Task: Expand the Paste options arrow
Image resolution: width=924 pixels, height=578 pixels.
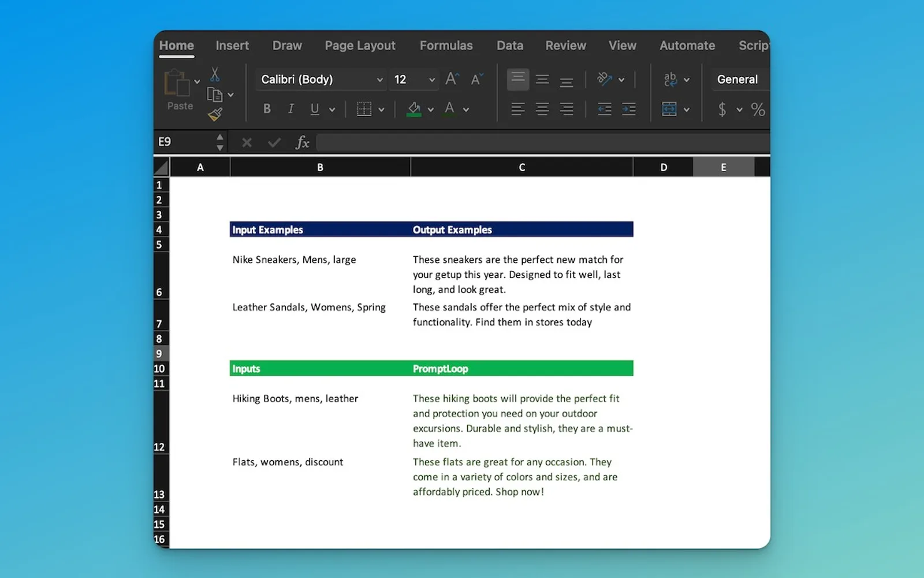Action: 197,81
